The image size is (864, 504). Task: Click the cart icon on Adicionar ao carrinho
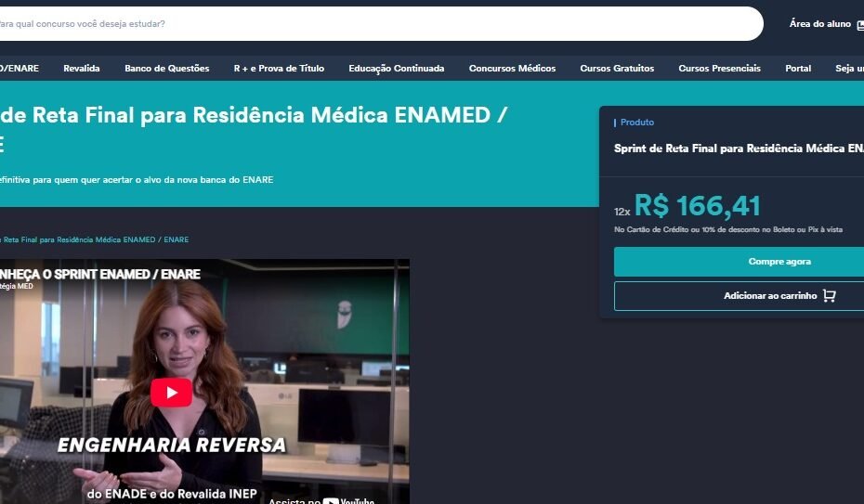[x=830, y=296]
